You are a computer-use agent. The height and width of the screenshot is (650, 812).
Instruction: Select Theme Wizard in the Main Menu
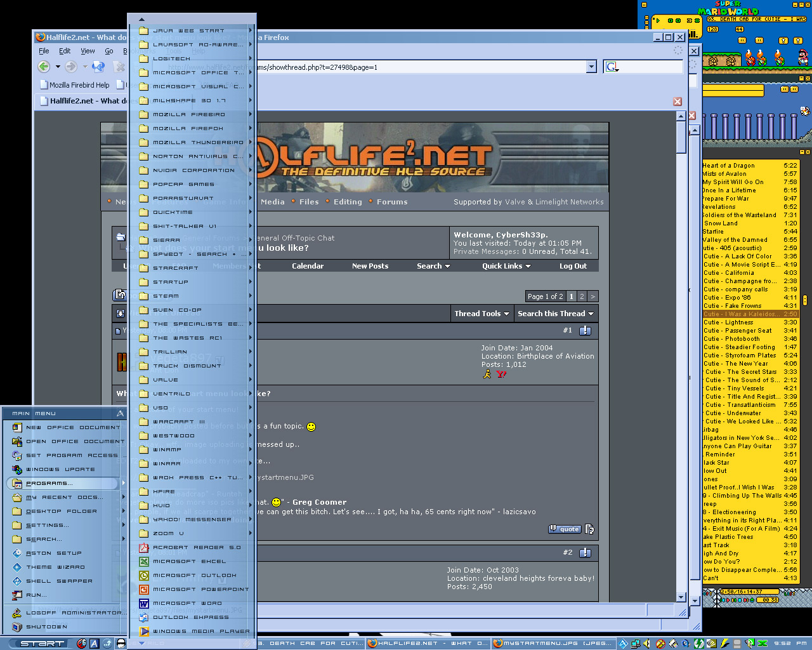(x=67, y=567)
